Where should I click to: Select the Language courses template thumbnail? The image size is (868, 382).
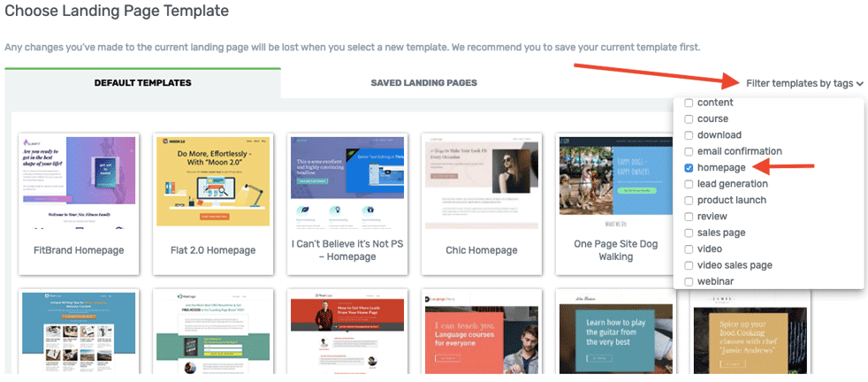click(x=481, y=332)
